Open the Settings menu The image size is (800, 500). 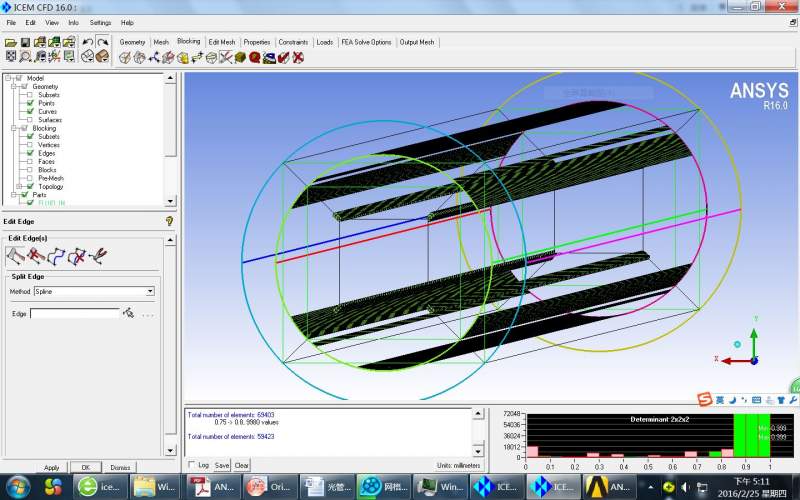click(x=100, y=22)
